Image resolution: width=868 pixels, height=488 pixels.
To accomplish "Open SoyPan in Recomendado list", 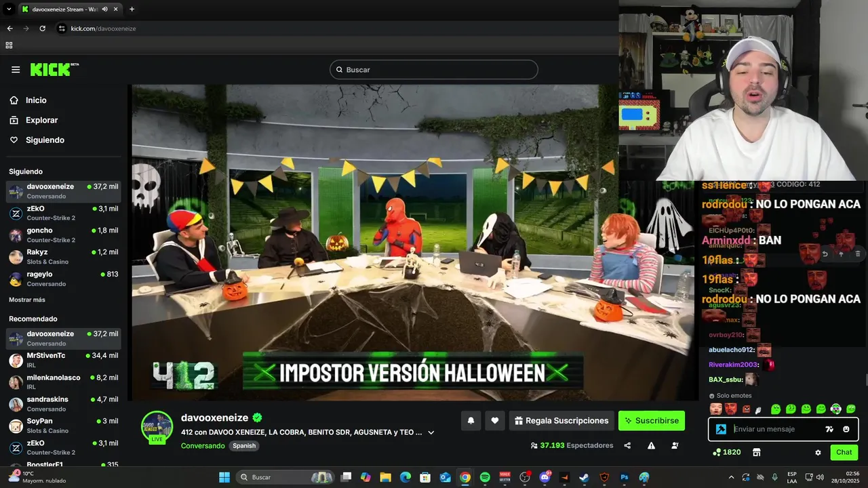I will coord(64,426).
